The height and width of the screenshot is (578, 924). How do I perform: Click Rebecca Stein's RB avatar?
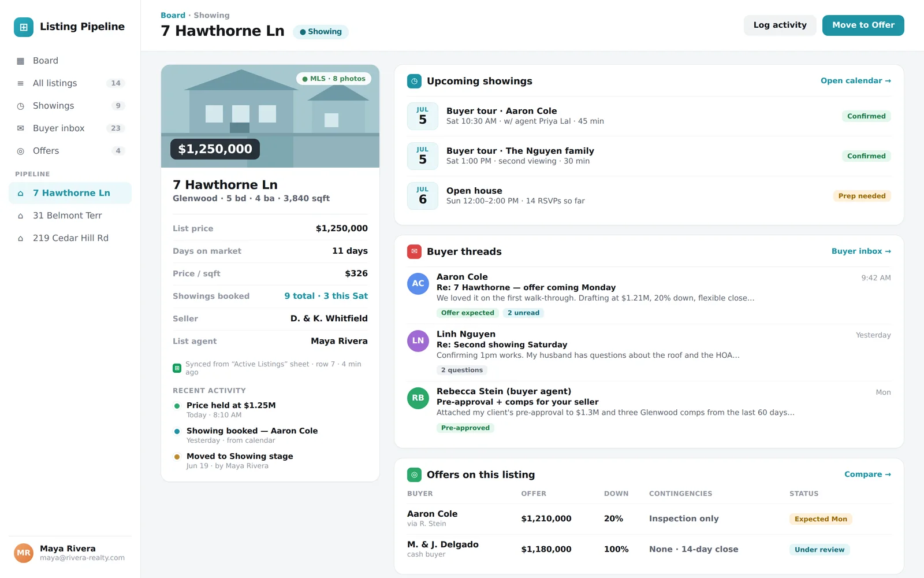(x=418, y=398)
